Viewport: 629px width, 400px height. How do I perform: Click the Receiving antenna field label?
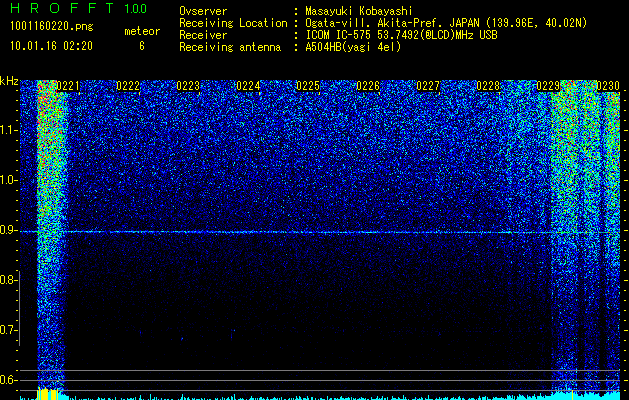230,47
